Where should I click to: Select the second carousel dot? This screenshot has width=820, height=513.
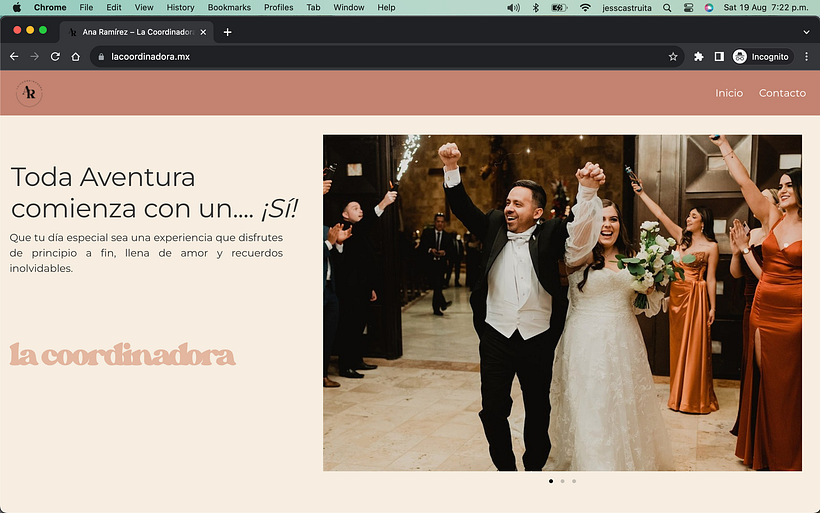pyautogui.click(x=562, y=481)
